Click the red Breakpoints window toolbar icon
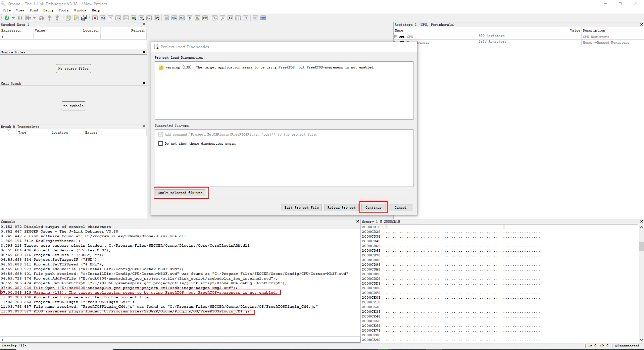The image size is (644, 350). click(95, 18)
